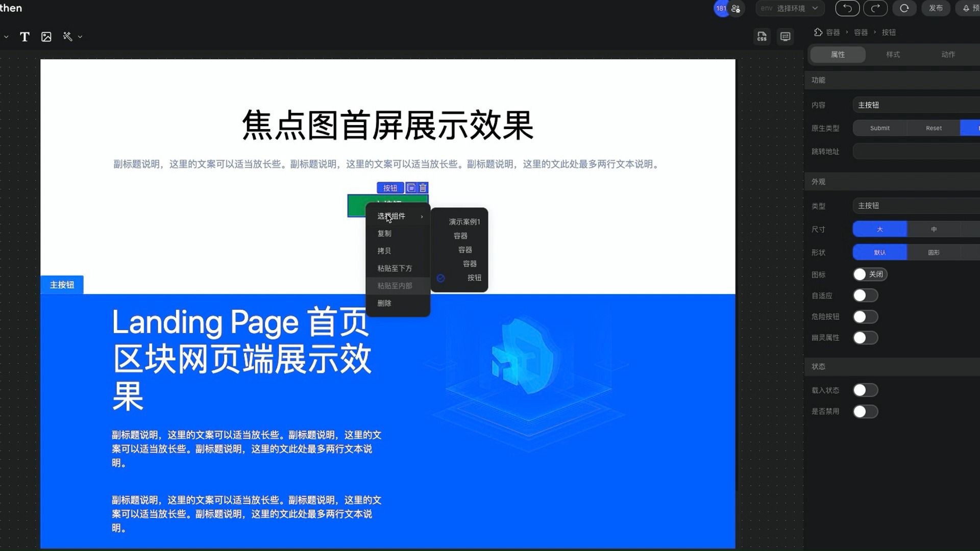
Task: Select Submit as the native button type
Action: click(879, 128)
